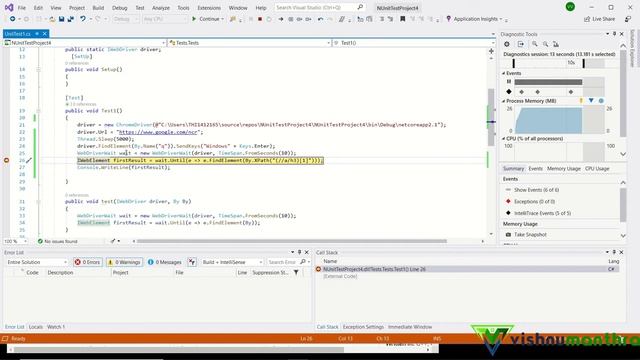Click the Zoom In icon in Diagnostic Tools

[535, 44]
